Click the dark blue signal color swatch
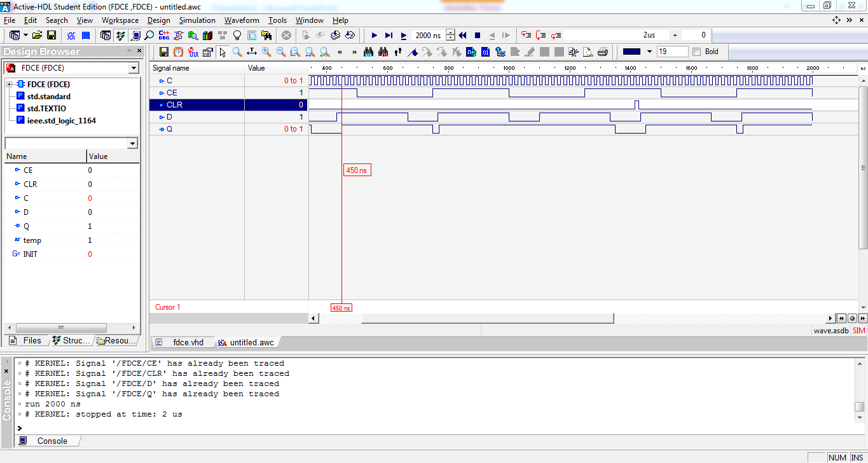 pos(631,52)
